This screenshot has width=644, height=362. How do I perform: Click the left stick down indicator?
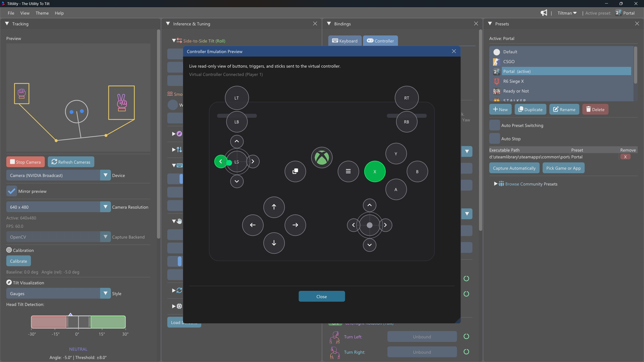click(237, 181)
